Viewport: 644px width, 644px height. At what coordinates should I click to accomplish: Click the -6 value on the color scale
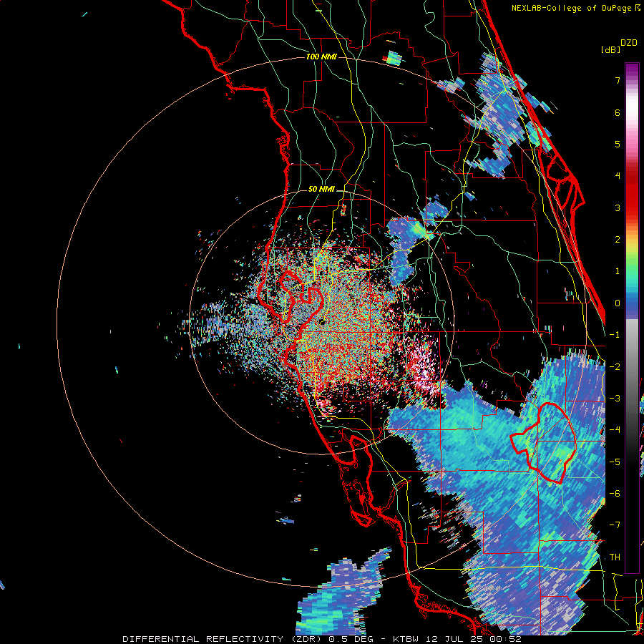click(x=615, y=494)
